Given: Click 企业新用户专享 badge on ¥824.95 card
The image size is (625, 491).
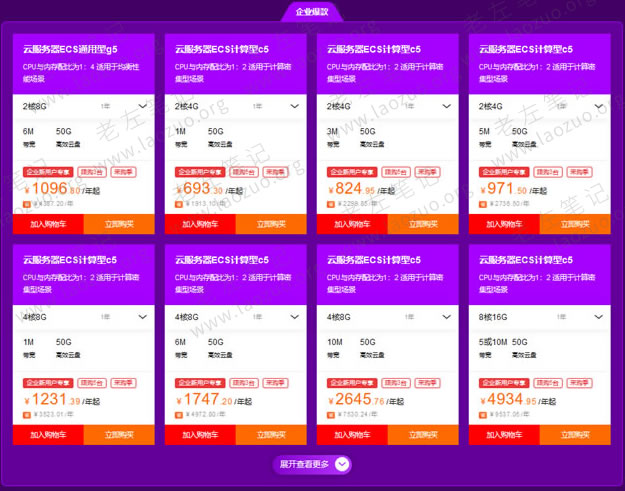Looking at the screenshot, I should 353,172.
